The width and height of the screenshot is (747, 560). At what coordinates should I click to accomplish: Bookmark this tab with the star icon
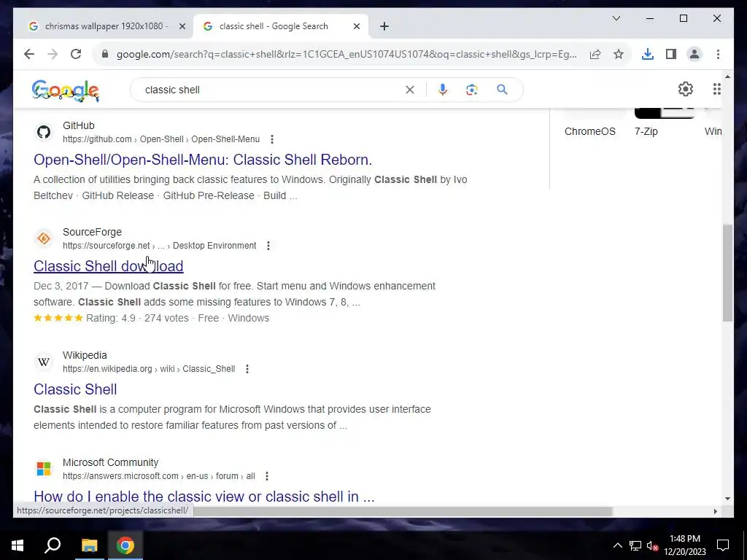619,54
